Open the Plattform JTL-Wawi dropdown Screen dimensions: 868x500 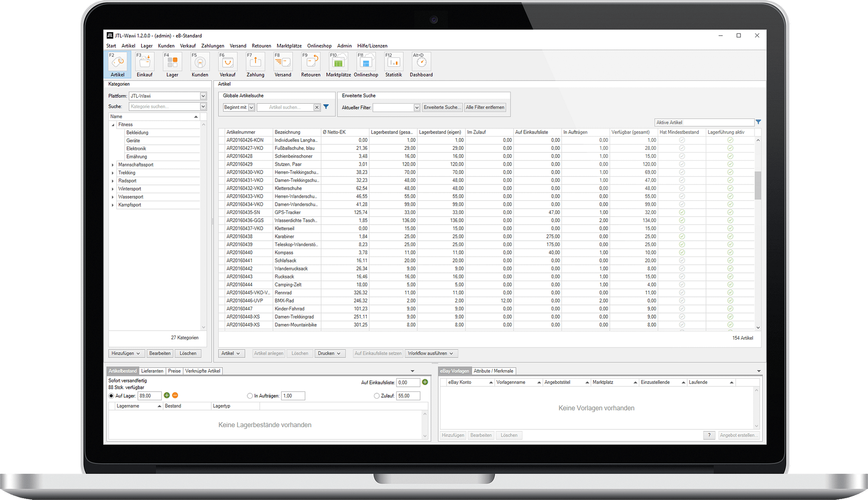coord(203,96)
